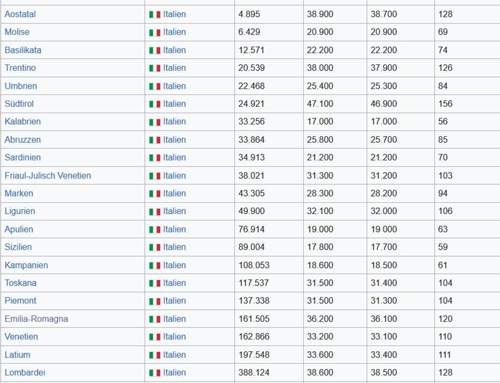Follow the Italien link in Umbrien row
Viewport: 500px width, 383px height.
click(x=174, y=86)
